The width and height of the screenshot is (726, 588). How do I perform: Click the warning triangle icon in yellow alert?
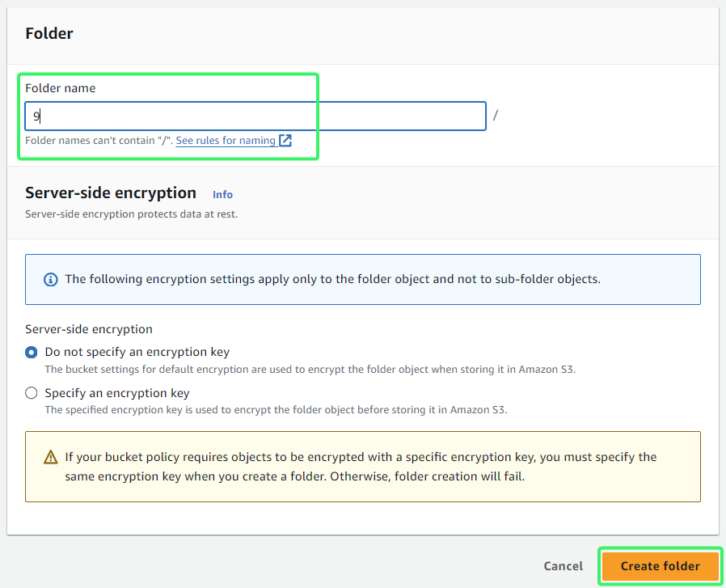[50, 457]
